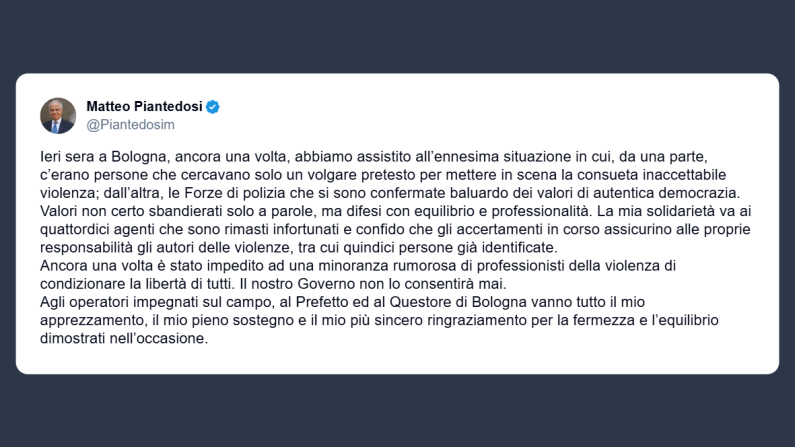Click Matteo Piantedosi's profile avatar

pos(58,116)
